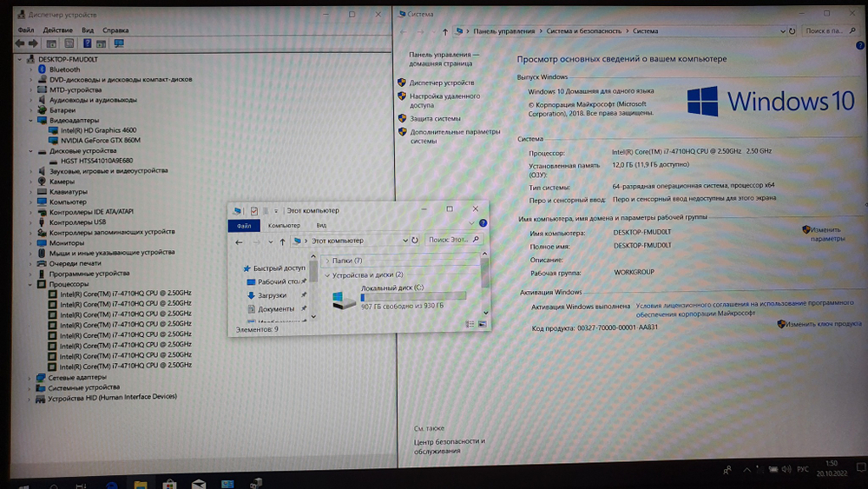The image size is (868, 489).
Task: Switch Explorer to details view button
Action: (x=470, y=324)
